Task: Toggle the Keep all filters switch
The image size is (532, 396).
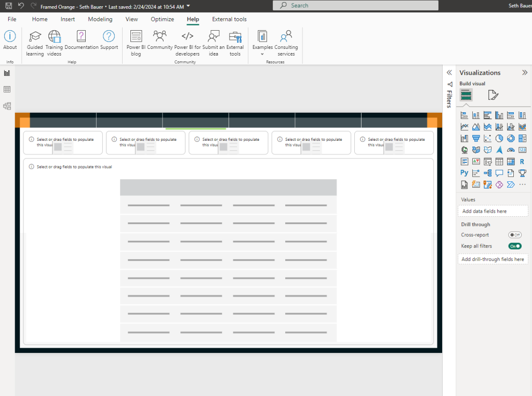Action: click(x=515, y=246)
